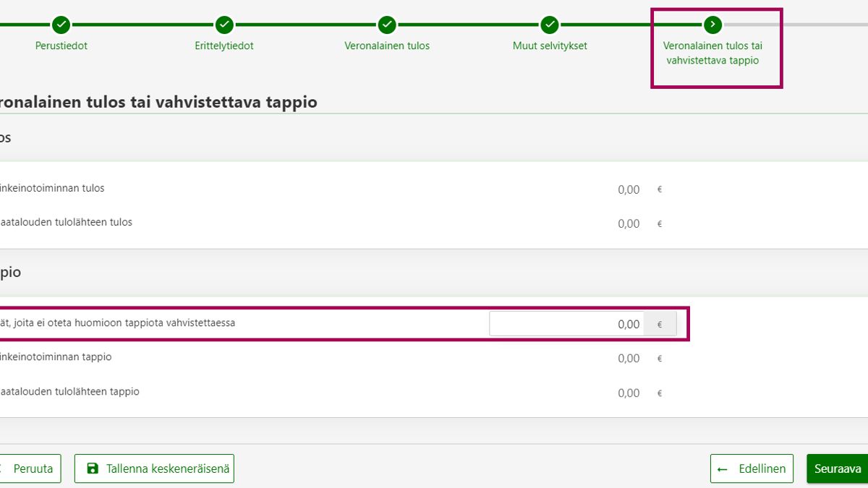The height and width of the screenshot is (488, 868).
Task: Click the Veronalainen tulos step checkmark circle
Action: coord(387,25)
